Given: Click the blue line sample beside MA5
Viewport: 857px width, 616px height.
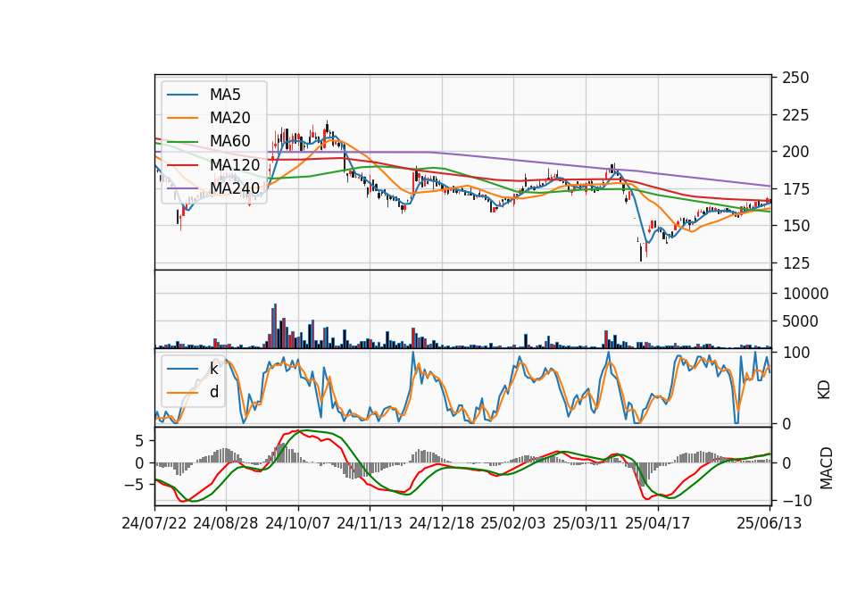Looking at the screenshot, I should (182, 95).
